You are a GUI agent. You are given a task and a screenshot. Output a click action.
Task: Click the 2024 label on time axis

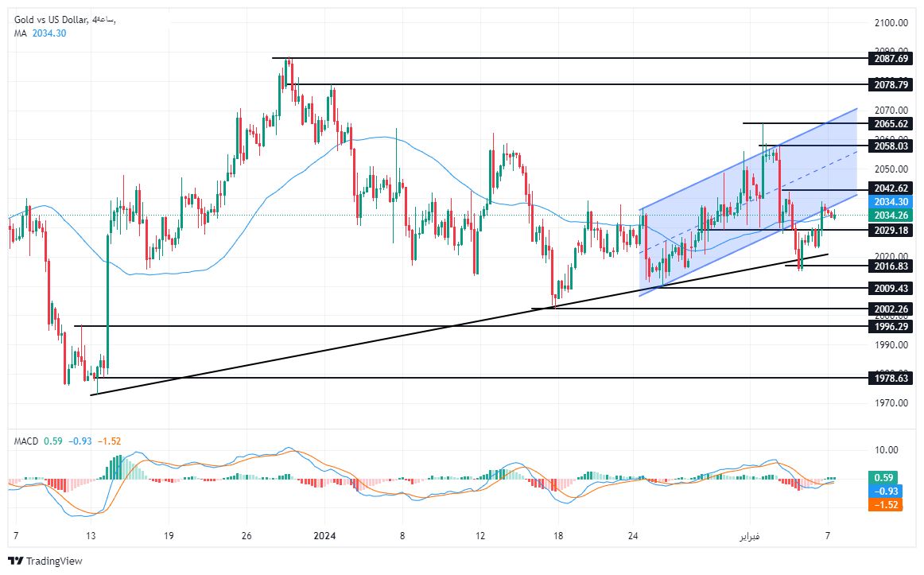324,536
